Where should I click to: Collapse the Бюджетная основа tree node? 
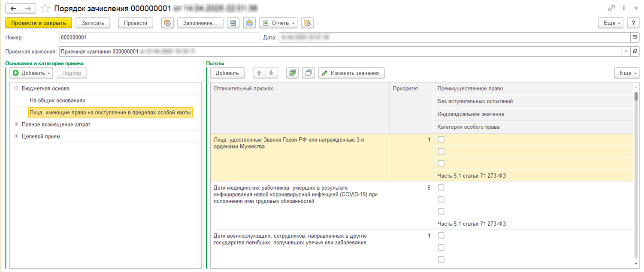[16, 88]
